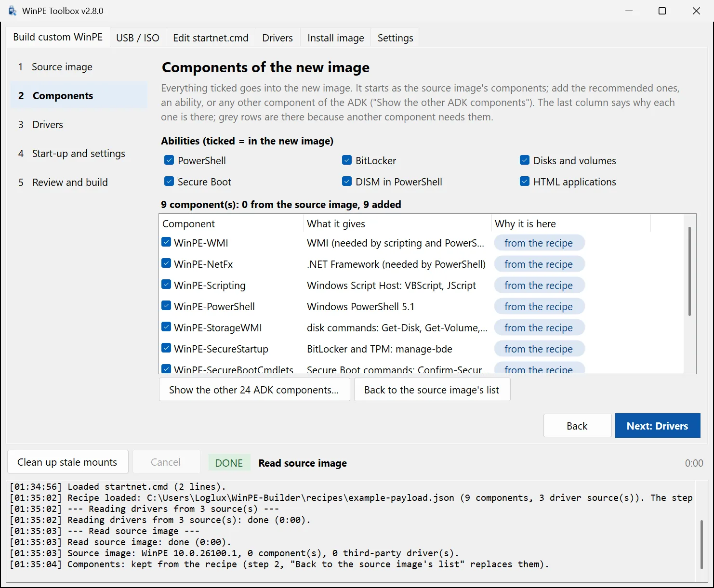Select the Build custom WinPE tab

pyautogui.click(x=58, y=37)
